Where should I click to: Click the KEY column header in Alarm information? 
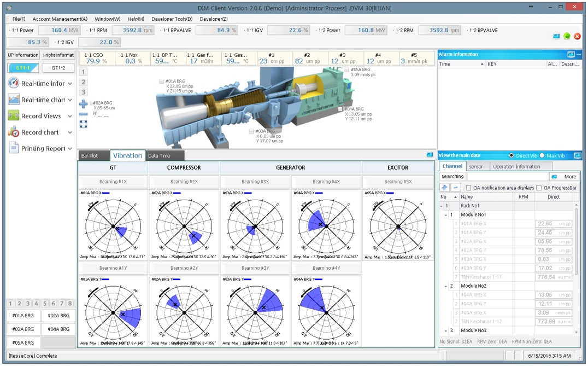516,64
